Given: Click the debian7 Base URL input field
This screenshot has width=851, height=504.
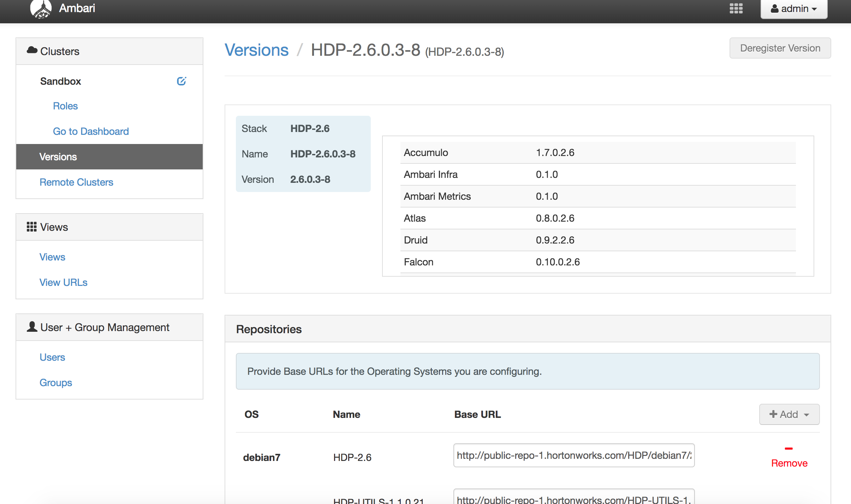Looking at the screenshot, I should [x=573, y=455].
